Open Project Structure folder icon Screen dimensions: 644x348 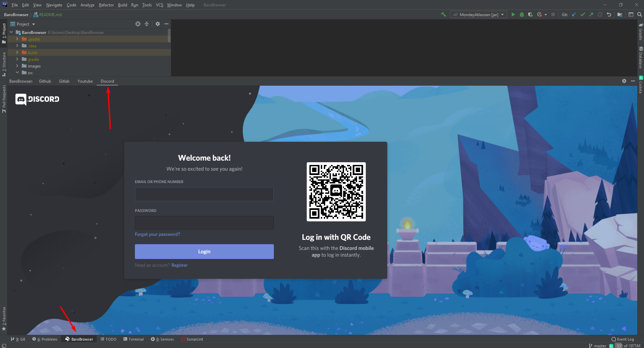coord(620,14)
